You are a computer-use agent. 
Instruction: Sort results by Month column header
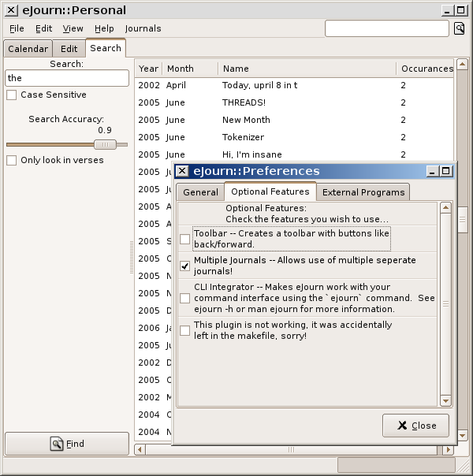pyautogui.click(x=190, y=69)
